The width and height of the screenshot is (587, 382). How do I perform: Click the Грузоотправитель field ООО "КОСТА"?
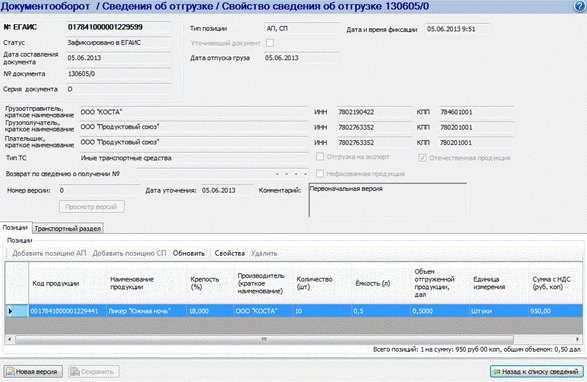pos(194,112)
